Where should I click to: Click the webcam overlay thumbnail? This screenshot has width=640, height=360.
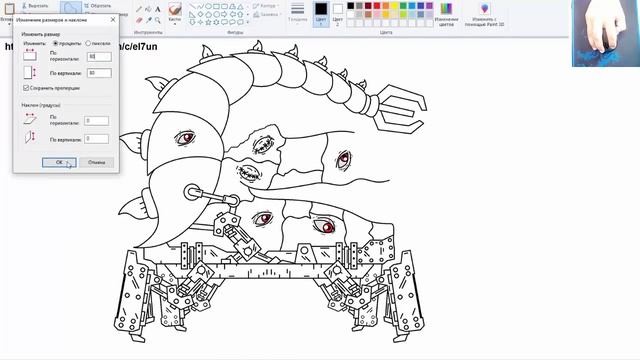[x=606, y=33]
